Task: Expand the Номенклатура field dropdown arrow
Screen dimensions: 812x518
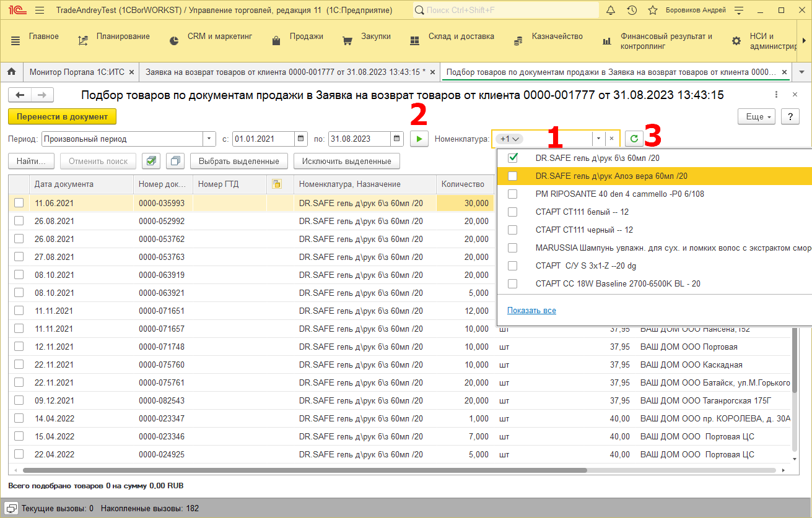Action: pyautogui.click(x=598, y=139)
